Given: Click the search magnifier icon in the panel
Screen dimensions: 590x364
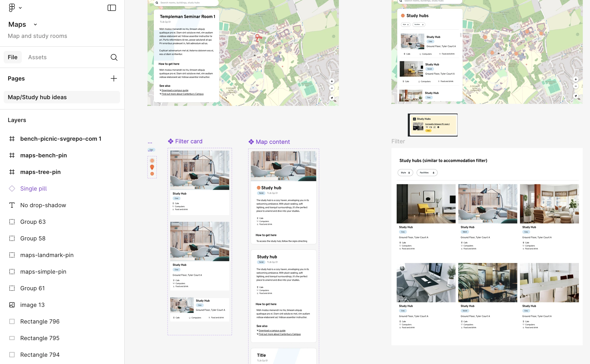Looking at the screenshot, I should click(114, 57).
